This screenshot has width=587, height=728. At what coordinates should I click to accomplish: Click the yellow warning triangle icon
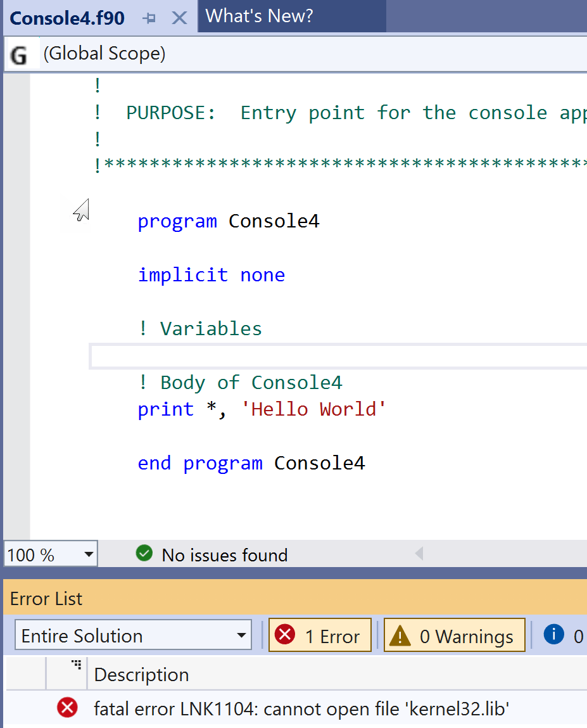(400, 635)
